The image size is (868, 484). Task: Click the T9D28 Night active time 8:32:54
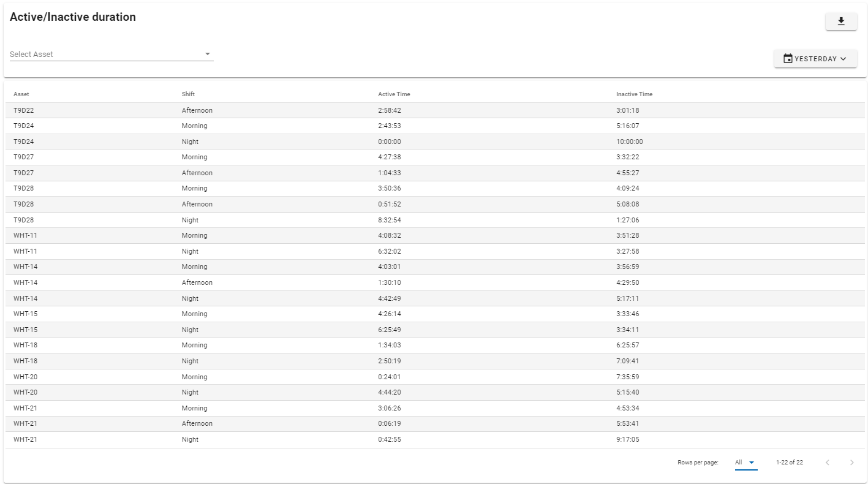click(x=390, y=220)
